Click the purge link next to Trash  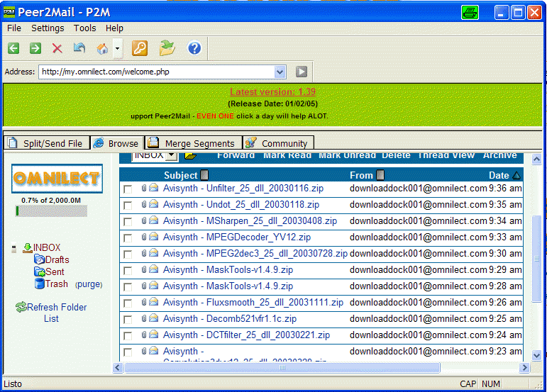pos(89,284)
